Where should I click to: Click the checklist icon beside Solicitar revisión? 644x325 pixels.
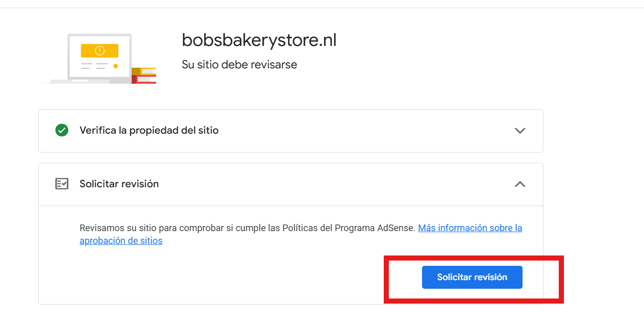tap(62, 184)
